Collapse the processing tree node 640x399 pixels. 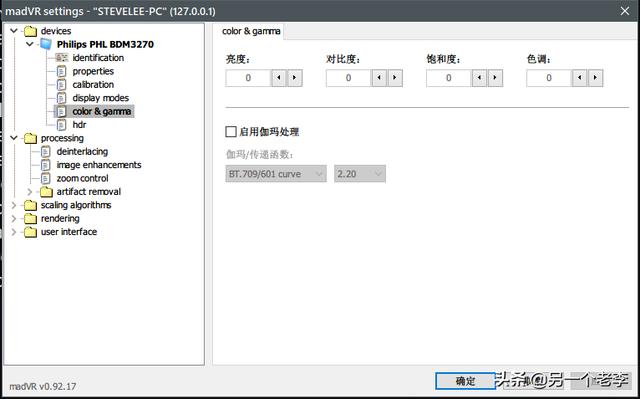tap(14, 138)
